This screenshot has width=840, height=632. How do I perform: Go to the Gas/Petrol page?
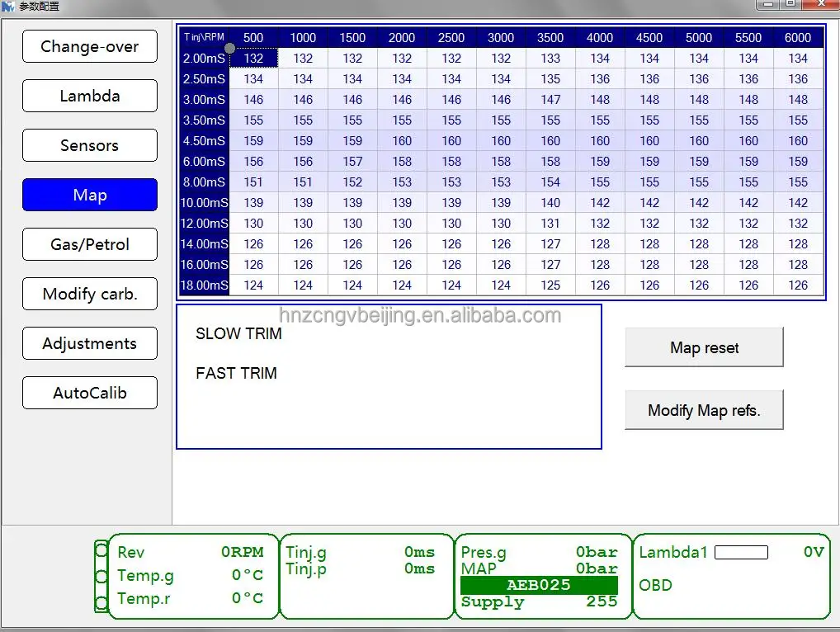pyautogui.click(x=90, y=244)
